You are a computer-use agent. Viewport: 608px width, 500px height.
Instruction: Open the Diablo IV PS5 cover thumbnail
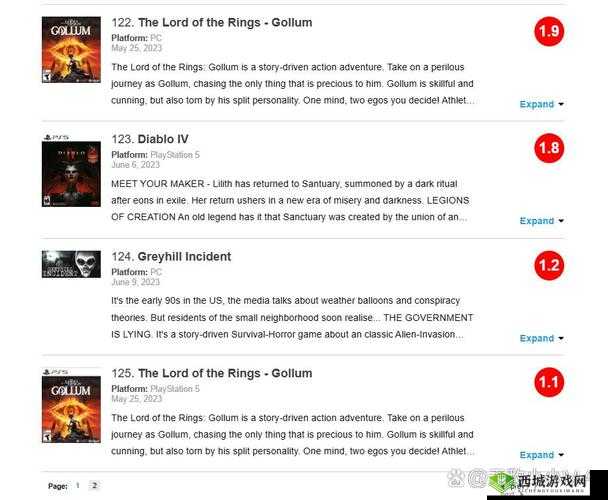(71, 170)
